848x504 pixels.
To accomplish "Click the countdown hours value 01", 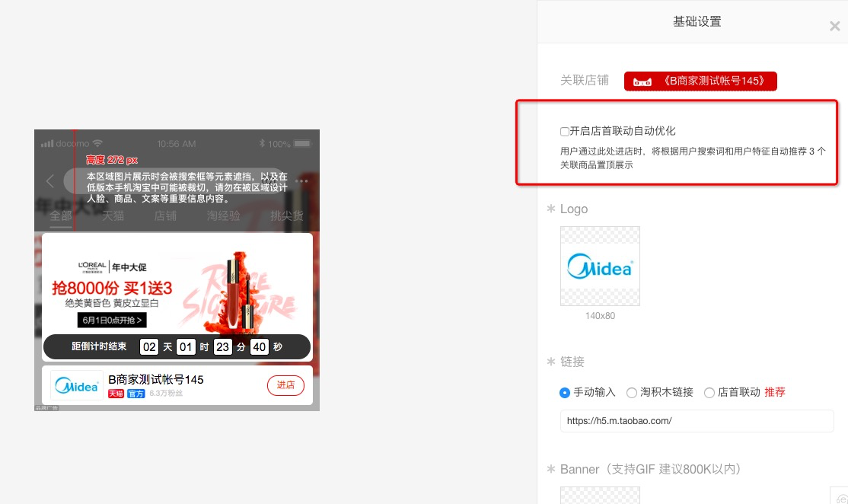I will (x=186, y=347).
